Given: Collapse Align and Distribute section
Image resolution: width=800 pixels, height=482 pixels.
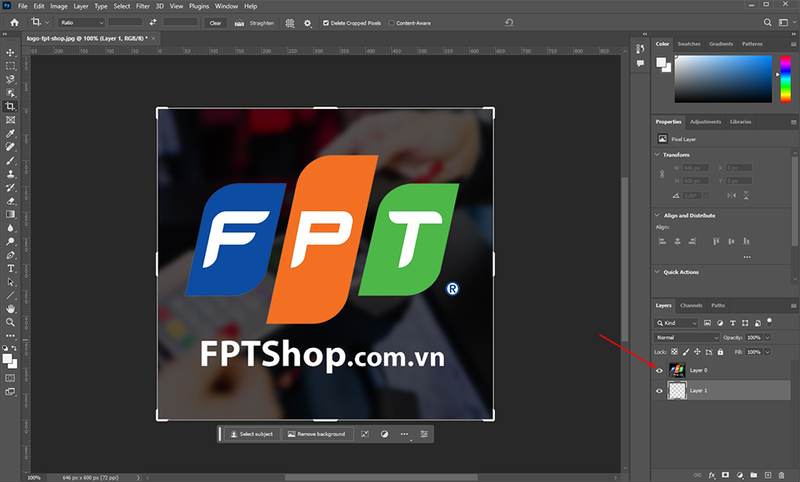Looking at the screenshot, I should [657, 215].
